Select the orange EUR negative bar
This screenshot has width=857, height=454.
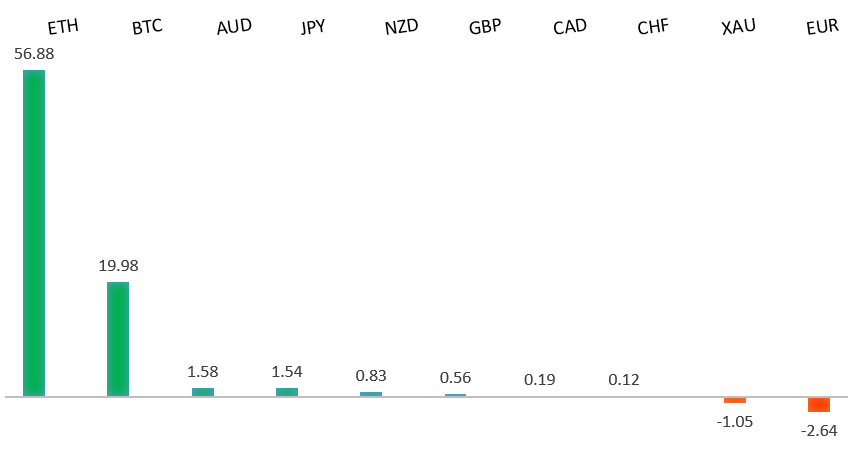(x=819, y=404)
